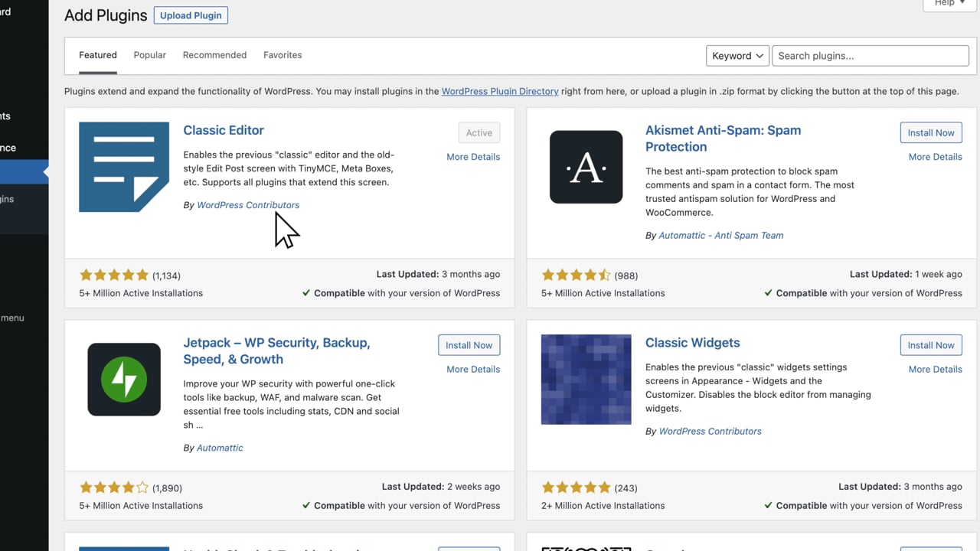980x551 pixels.
Task: Click the Active button for Classic Editor
Action: (479, 132)
